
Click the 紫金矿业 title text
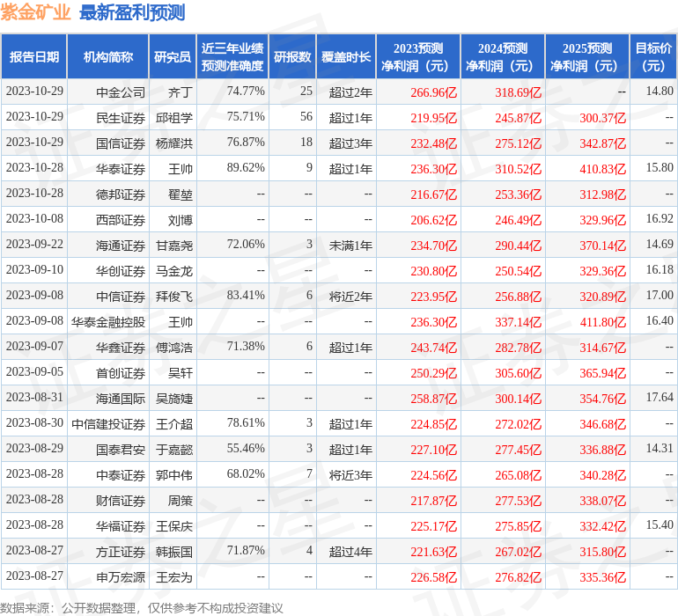click(x=35, y=12)
